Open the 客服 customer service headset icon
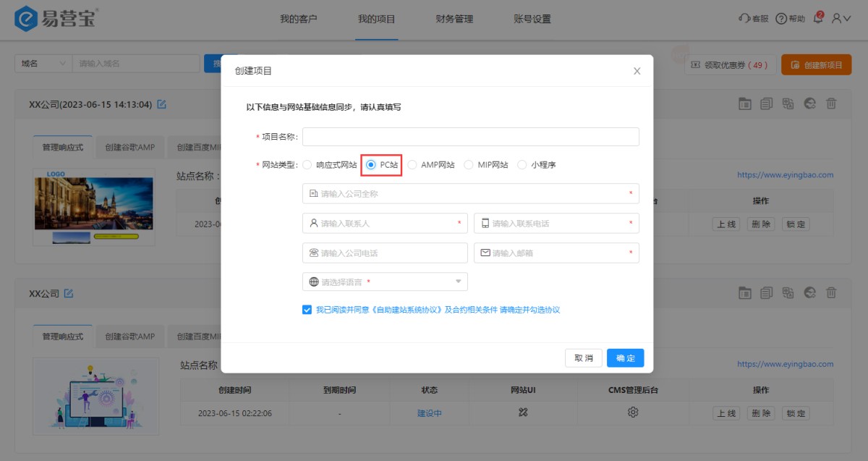Screen dimensions: 868x461 click(744, 19)
